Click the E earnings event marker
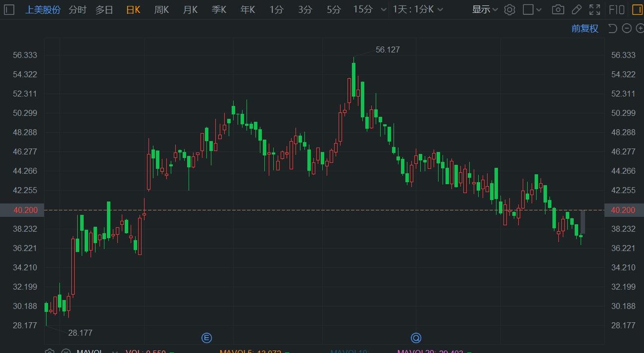This screenshot has height=353, width=644. [x=206, y=338]
